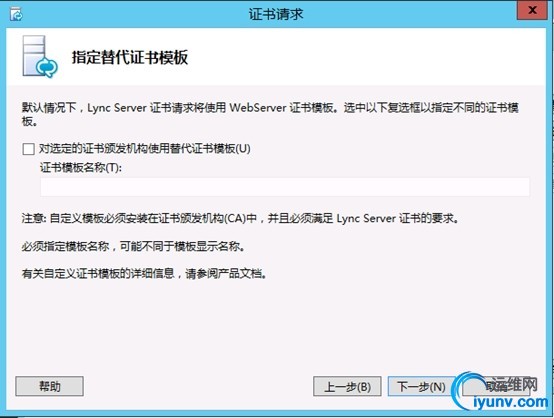
Task: Click the wizard icon in title bar
Action: [16, 14]
